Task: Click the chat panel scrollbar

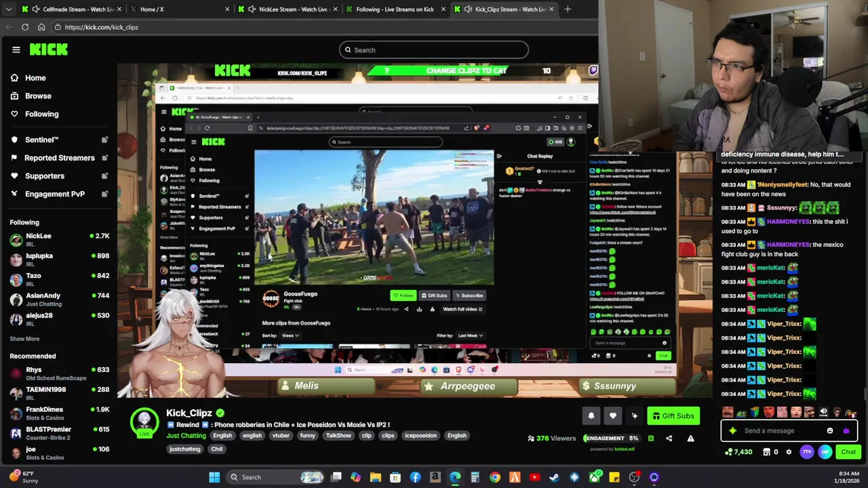Action: pos(865,394)
